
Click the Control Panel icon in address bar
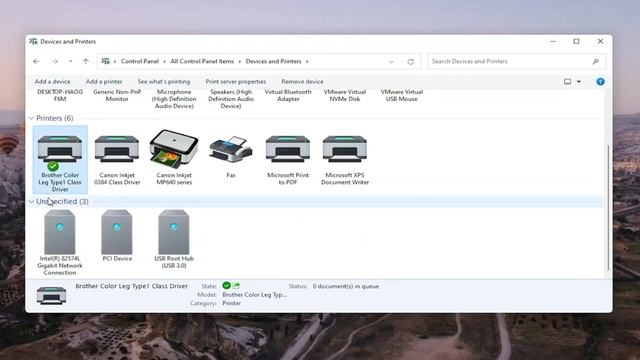pyautogui.click(x=105, y=61)
